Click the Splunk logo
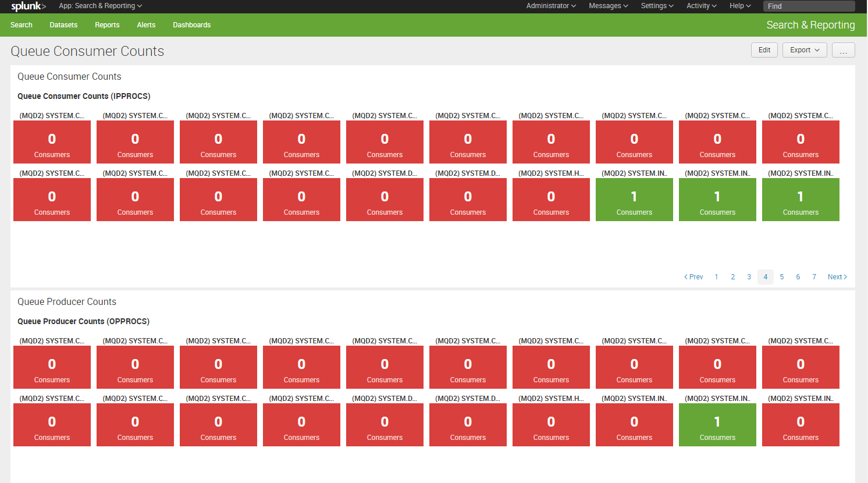 tap(28, 6)
